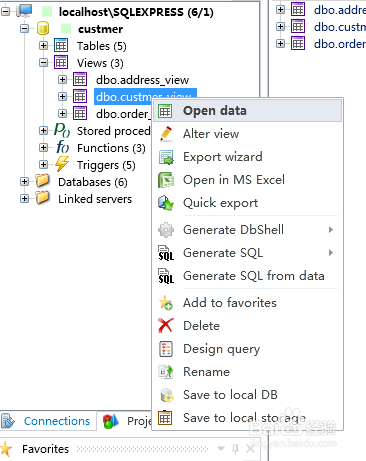The height and width of the screenshot is (461, 366).
Task: Click the custmer database cylinder icon
Action: tap(43, 29)
